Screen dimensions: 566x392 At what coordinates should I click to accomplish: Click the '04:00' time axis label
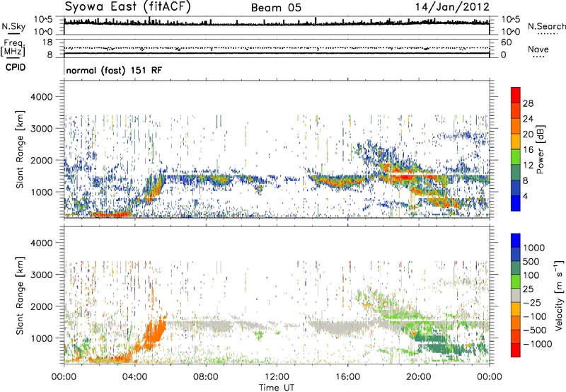(x=135, y=377)
